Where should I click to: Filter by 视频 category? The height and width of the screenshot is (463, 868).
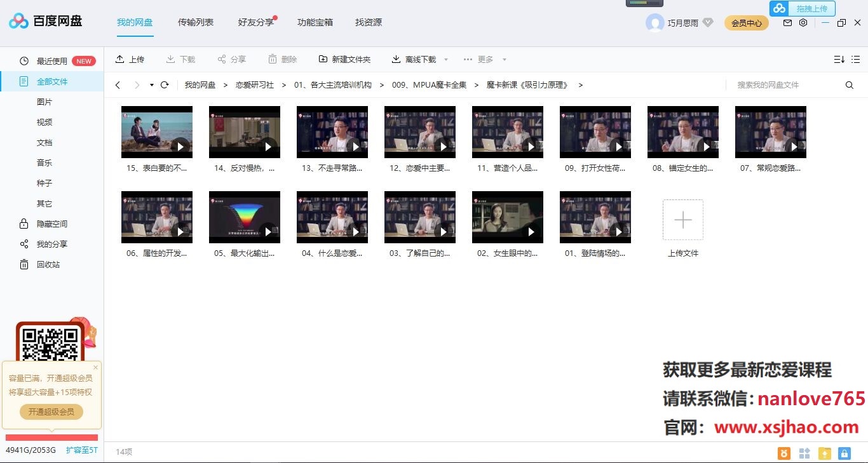point(44,123)
